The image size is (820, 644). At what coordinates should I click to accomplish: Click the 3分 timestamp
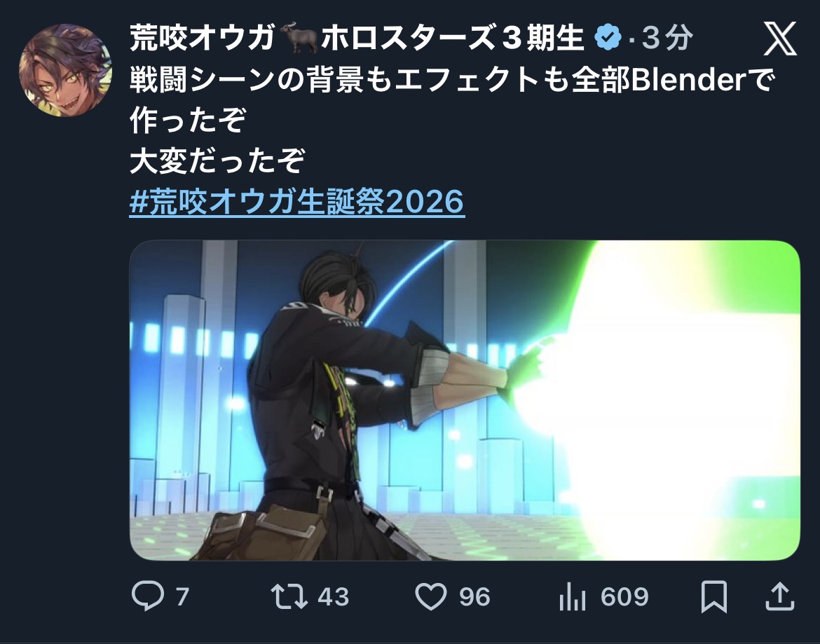click(x=667, y=38)
